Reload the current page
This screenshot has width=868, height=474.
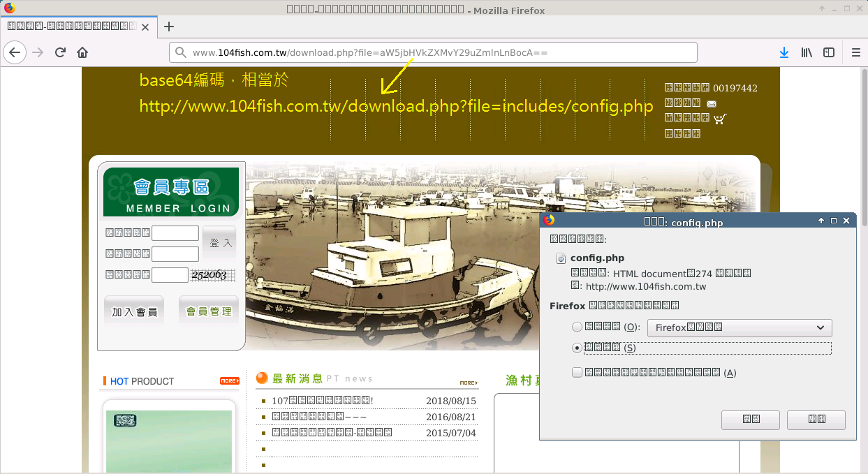[60, 52]
